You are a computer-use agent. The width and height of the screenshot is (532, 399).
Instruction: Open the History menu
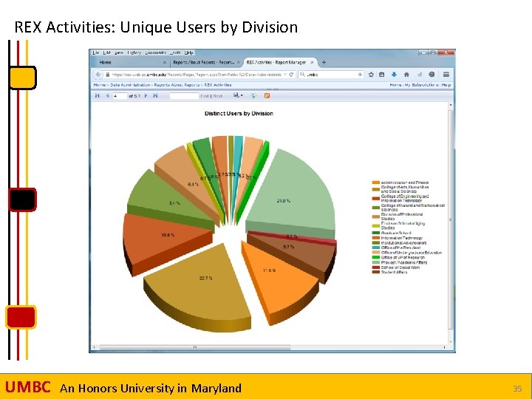point(134,52)
